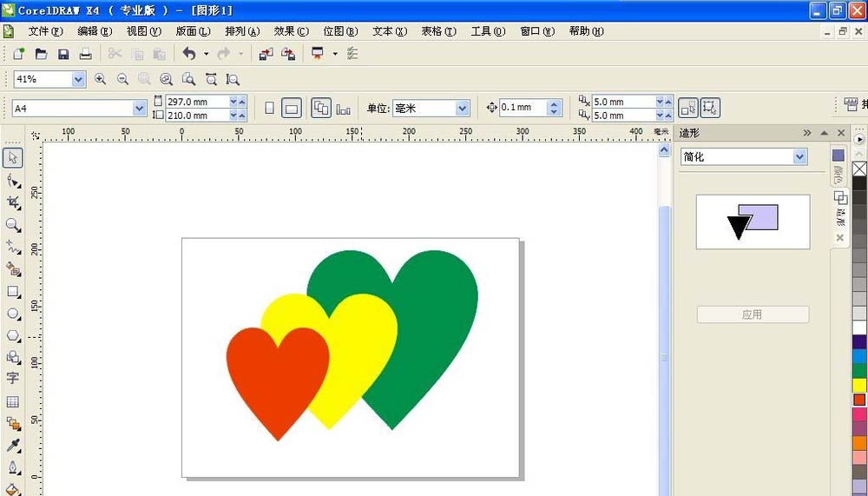
Task: Select the Interactive blend tool
Action: coord(13,423)
